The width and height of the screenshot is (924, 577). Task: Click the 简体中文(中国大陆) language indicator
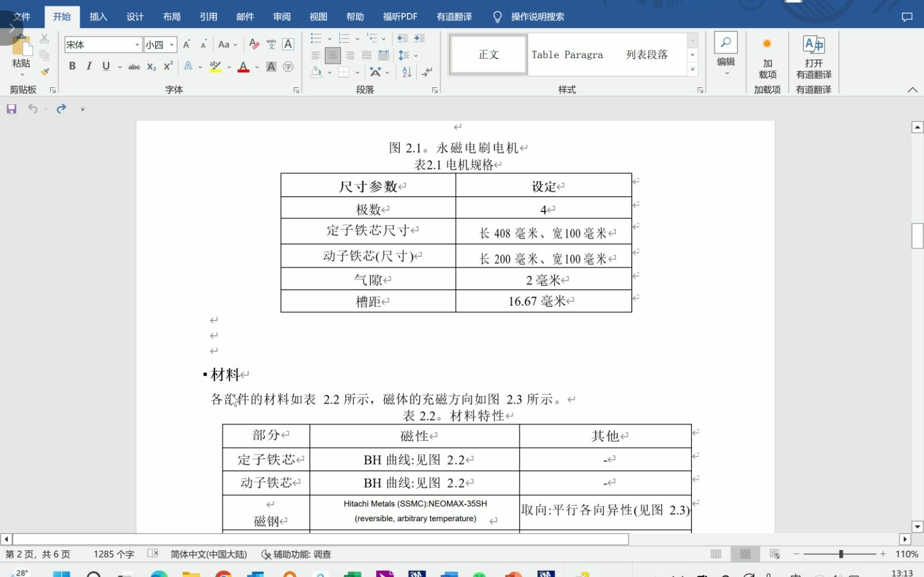(x=209, y=554)
